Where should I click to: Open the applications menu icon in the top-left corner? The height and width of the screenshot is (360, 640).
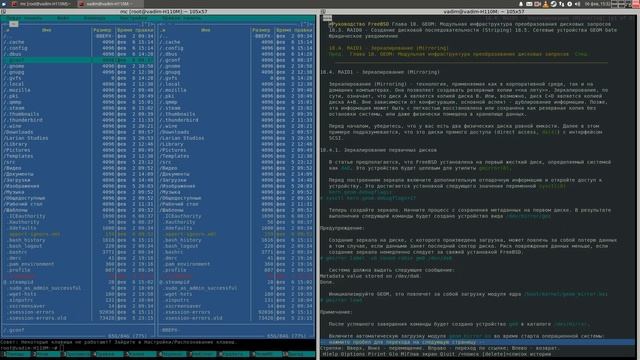(4, 4)
